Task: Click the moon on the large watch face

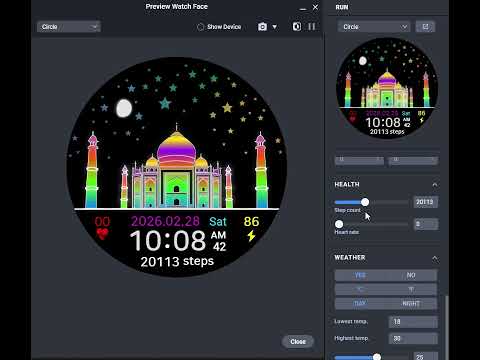Action: pyautogui.click(x=124, y=108)
